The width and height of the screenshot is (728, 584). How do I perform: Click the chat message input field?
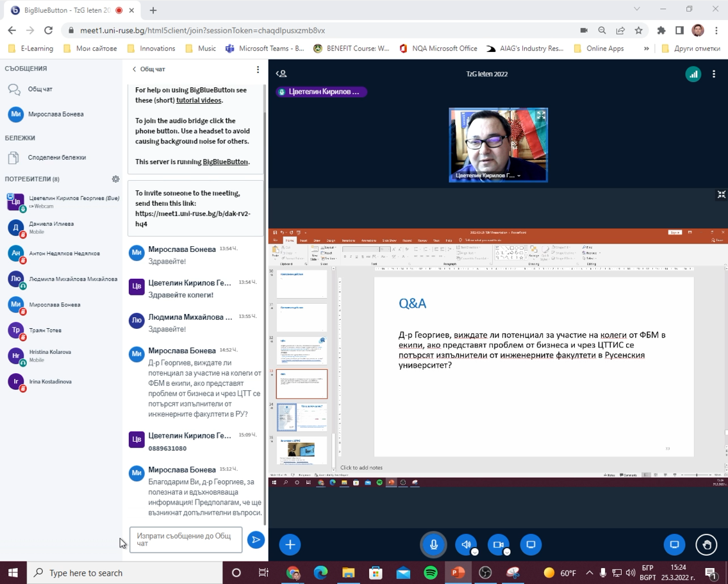pyautogui.click(x=185, y=539)
